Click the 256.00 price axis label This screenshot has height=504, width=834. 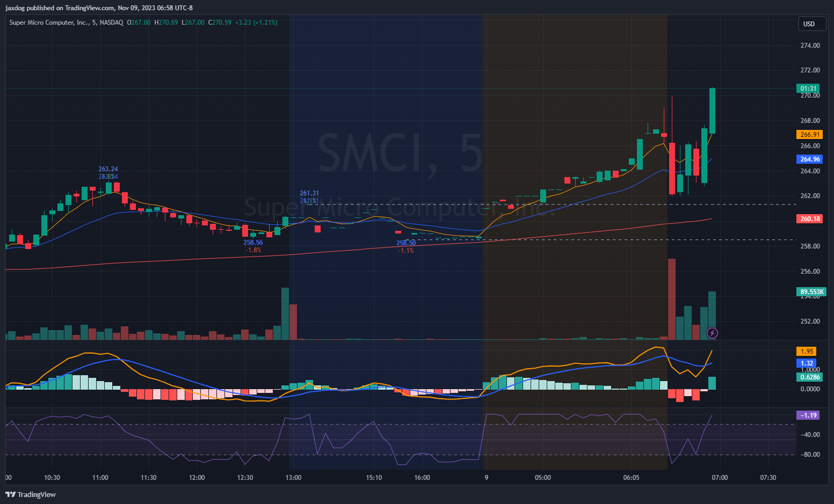pyautogui.click(x=810, y=272)
